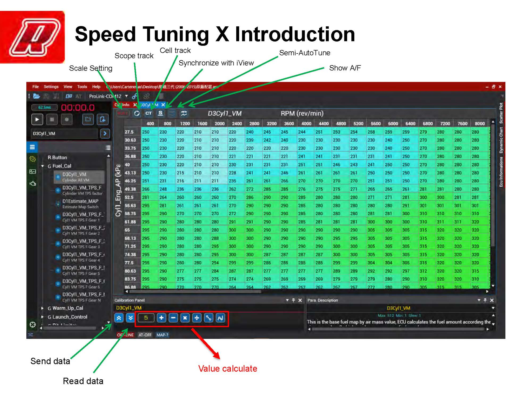Select the Scale Setting icon
Screen dimensions: 532x399
click(123, 114)
